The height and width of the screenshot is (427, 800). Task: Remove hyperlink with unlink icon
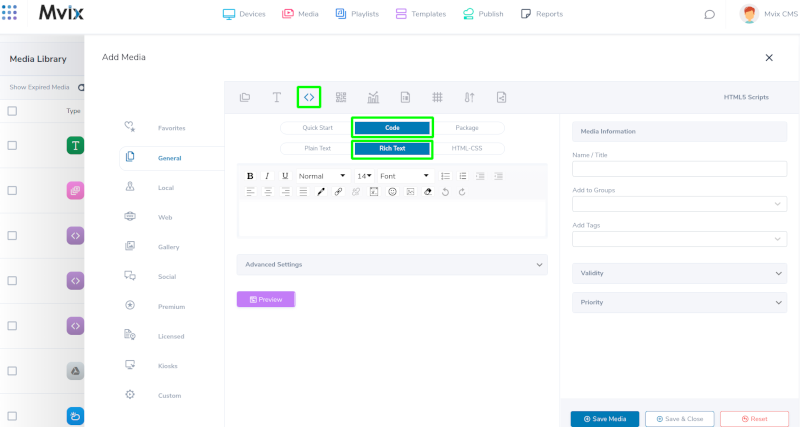[356, 192]
